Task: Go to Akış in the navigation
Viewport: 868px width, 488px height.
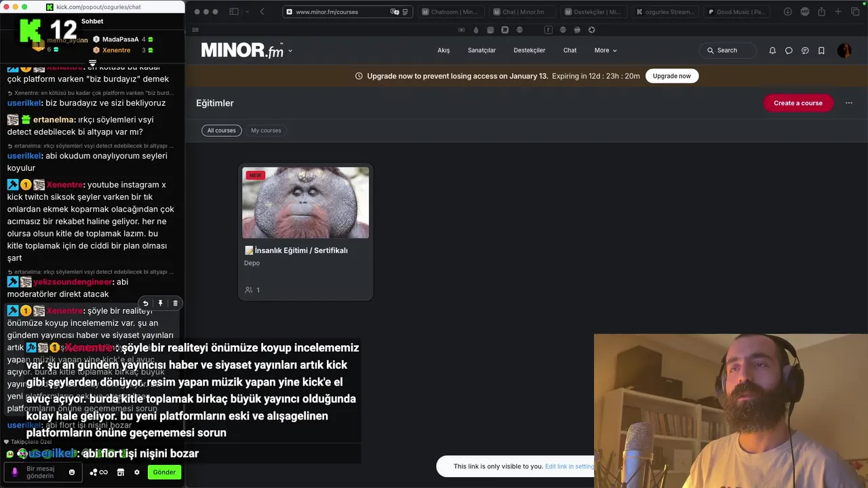Action: tap(443, 50)
